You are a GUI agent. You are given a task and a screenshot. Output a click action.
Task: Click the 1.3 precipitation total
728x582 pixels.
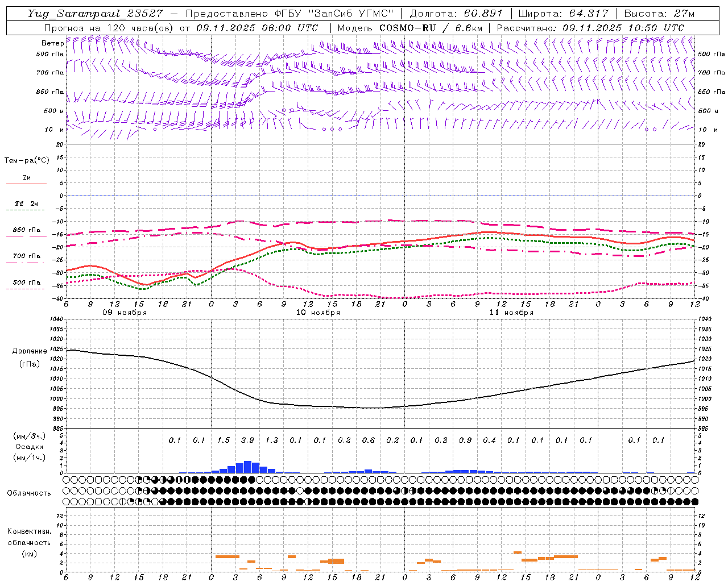pos(272,440)
